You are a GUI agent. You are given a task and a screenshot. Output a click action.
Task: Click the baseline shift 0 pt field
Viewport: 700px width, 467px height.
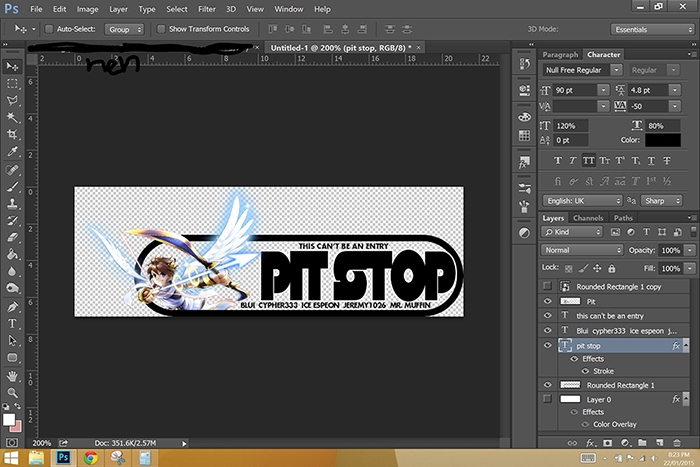pyautogui.click(x=571, y=140)
